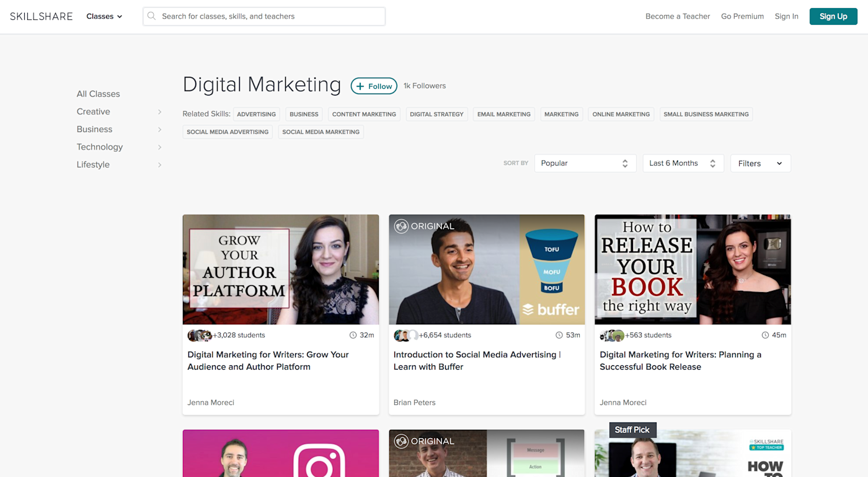The width and height of the screenshot is (868, 477).
Task: Click the Sign Up button
Action: coord(833,16)
